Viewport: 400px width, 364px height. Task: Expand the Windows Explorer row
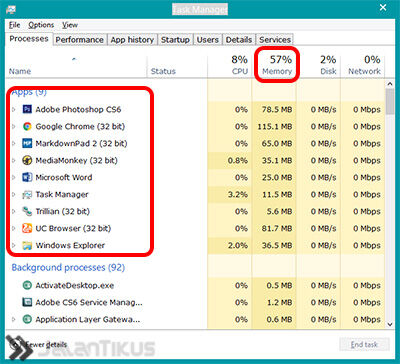pyautogui.click(x=14, y=246)
